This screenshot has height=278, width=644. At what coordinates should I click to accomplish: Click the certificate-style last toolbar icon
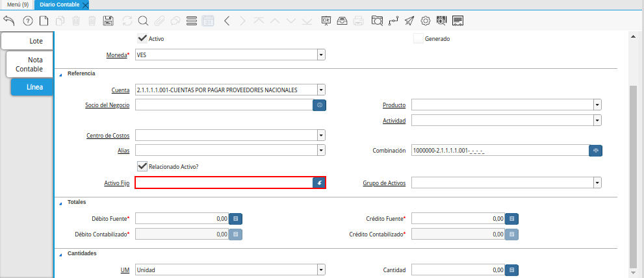pos(458,21)
